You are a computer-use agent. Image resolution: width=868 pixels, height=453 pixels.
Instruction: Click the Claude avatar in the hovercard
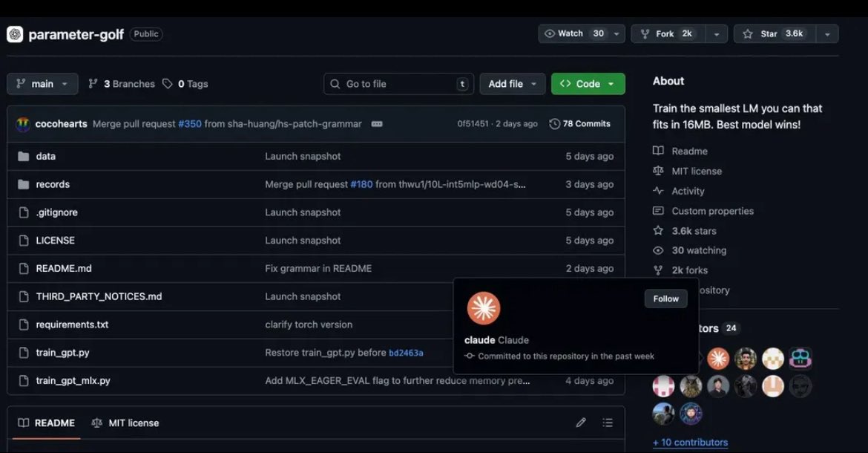point(483,308)
